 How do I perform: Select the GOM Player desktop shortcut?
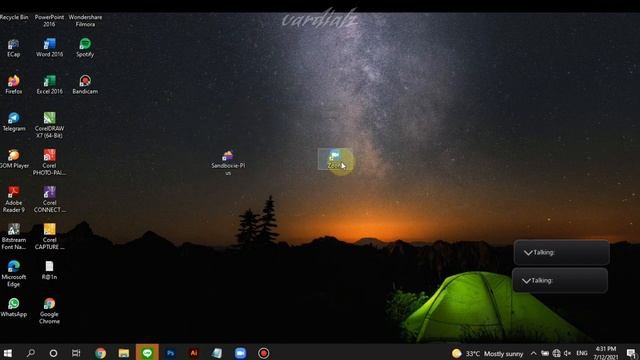point(13,159)
